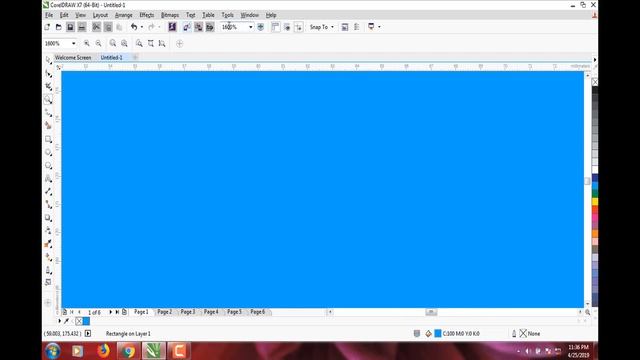This screenshot has height=360, width=640.
Task: Go to the Page 4 tab
Action: click(211, 312)
